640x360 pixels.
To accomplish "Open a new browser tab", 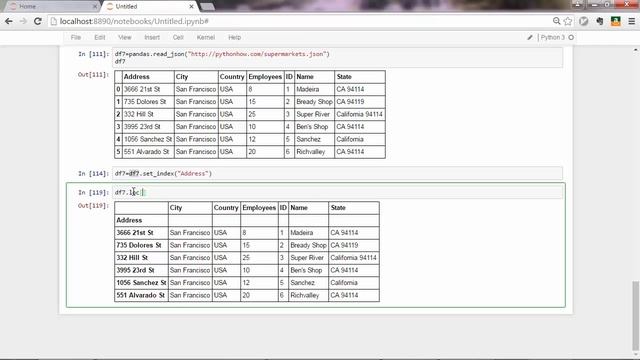I will [x=207, y=7].
